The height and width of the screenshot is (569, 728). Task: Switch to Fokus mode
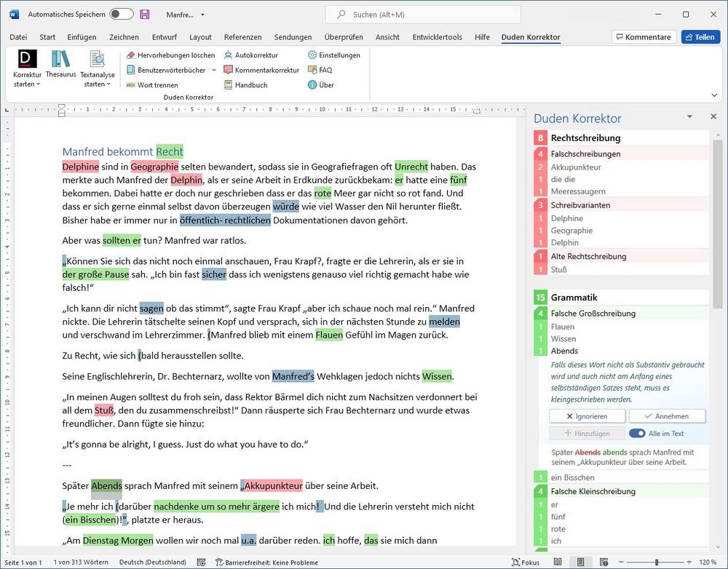tap(526, 562)
